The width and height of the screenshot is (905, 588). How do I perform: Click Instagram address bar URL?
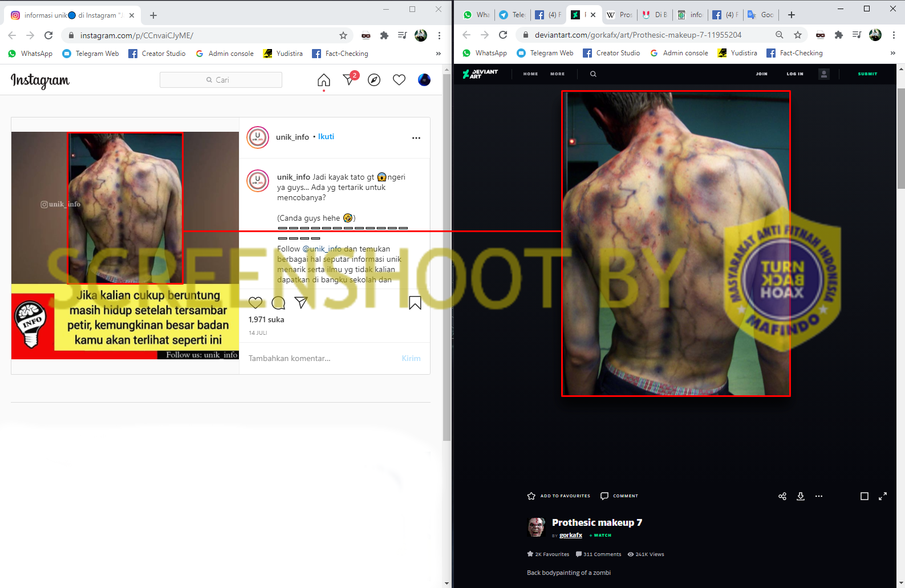tap(137, 35)
